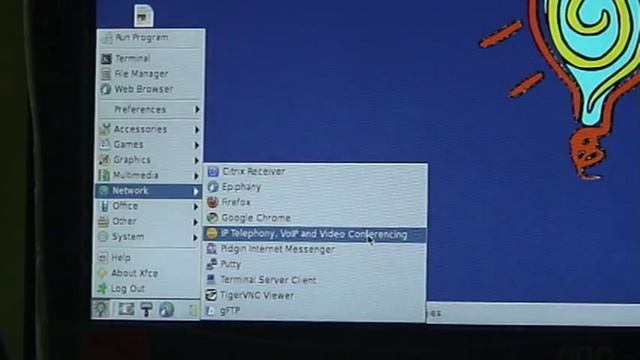Viewport: 640px width, 360px height.
Task: Expand Multimedia submenu arrow
Action: [196, 176]
